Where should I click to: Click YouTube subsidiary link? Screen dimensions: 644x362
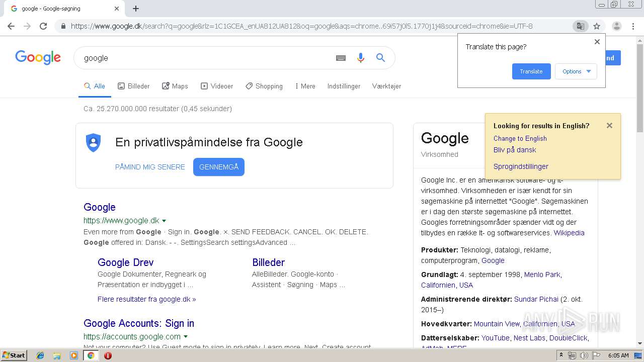(x=496, y=338)
